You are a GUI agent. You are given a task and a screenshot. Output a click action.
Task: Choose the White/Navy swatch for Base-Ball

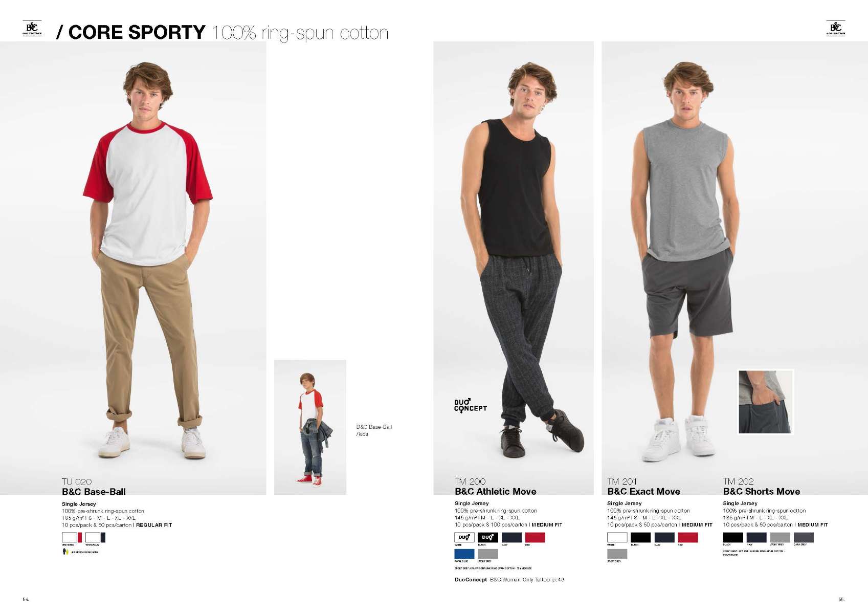coord(95,537)
